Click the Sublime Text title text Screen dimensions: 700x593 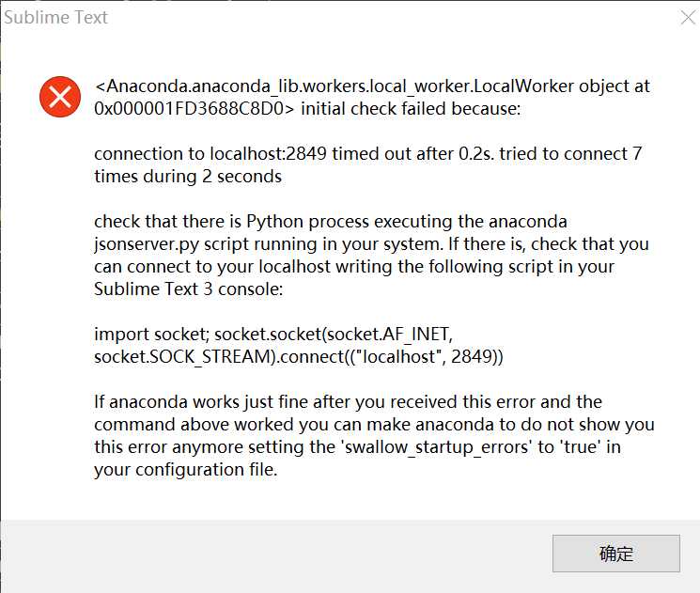[x=55, y=18]
